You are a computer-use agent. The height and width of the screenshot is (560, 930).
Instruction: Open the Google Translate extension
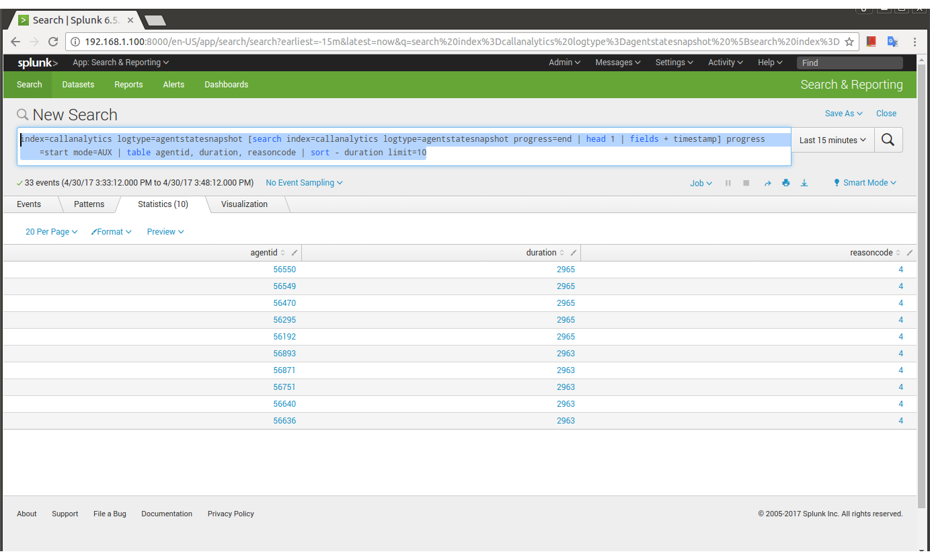click(x=892, y=42)
